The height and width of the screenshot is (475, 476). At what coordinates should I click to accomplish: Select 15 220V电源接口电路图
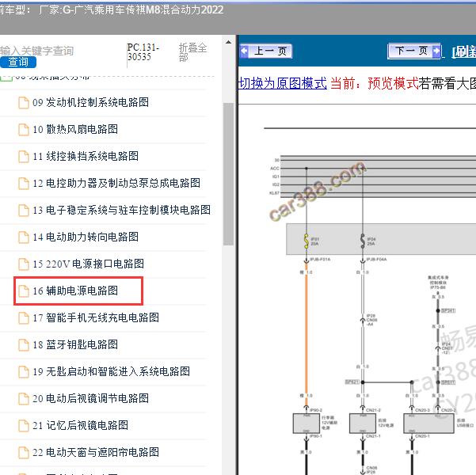pos(88,264)
